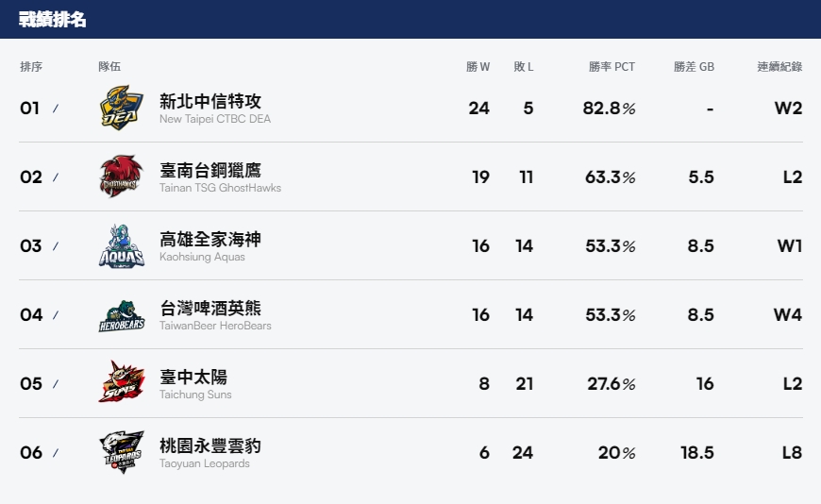Image resolution: width=821 pixels, height=504 pixels.
Task: Click the New Taipei CTBC DEA logo
Action: 121,108
